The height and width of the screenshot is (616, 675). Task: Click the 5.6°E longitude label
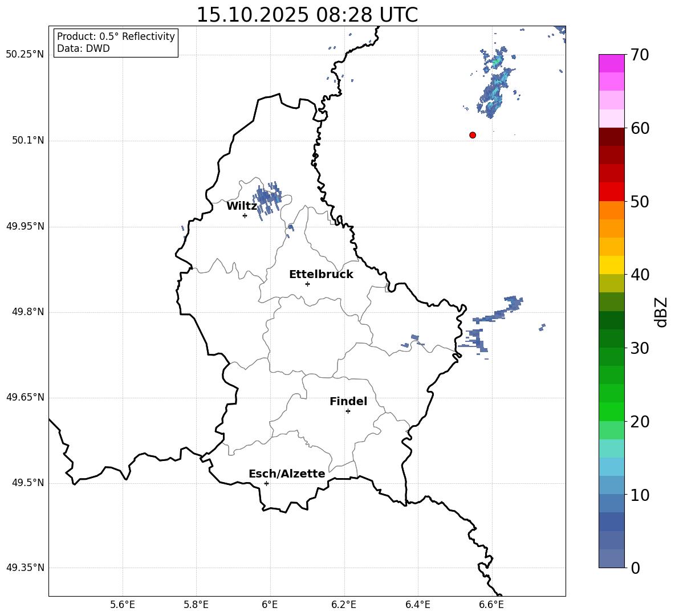click(x=123, y=605)
